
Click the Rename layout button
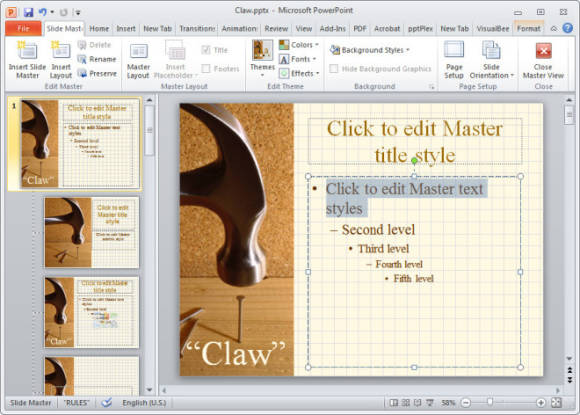(97, 59)
